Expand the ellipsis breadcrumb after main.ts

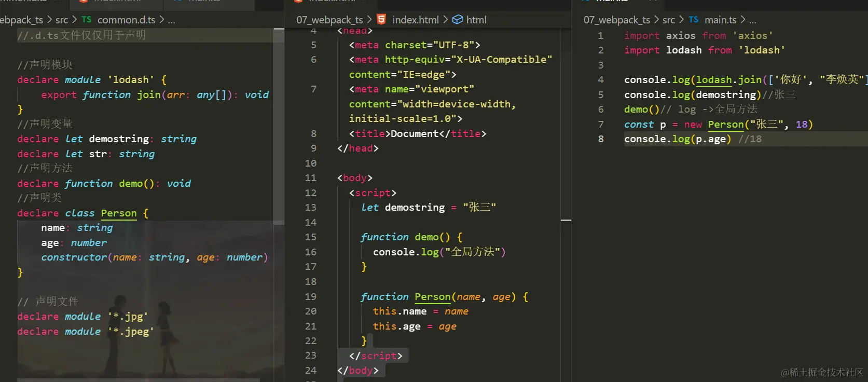click(x=752, y=21)
